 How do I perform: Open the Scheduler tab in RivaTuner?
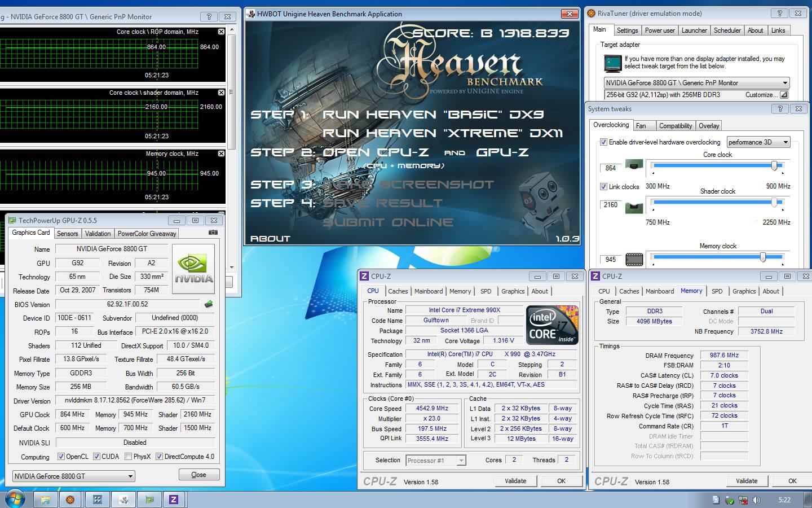[x=727, y=30]
